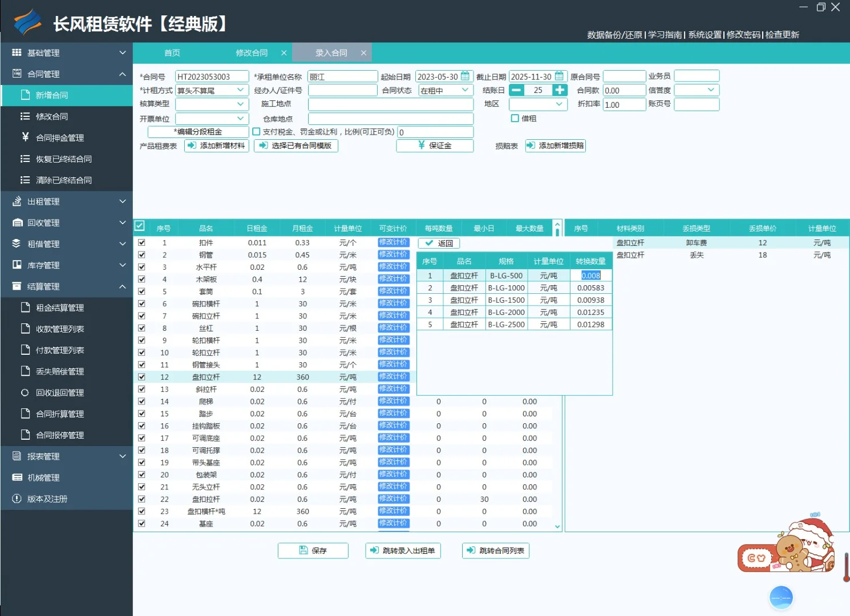Uncheck row 16 挂钩踏板 checkbox

[x=141, y=425]
